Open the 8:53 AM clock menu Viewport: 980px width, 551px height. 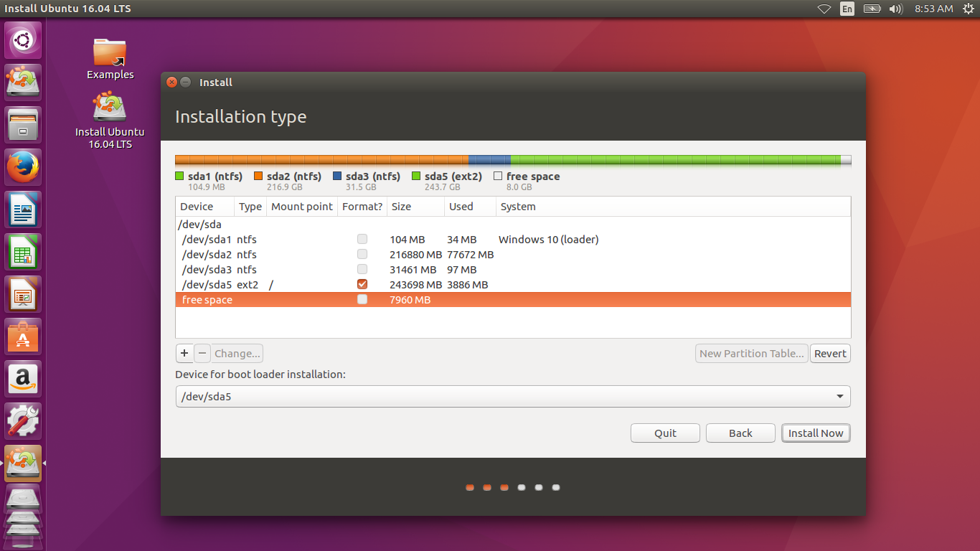pos(933,9)
